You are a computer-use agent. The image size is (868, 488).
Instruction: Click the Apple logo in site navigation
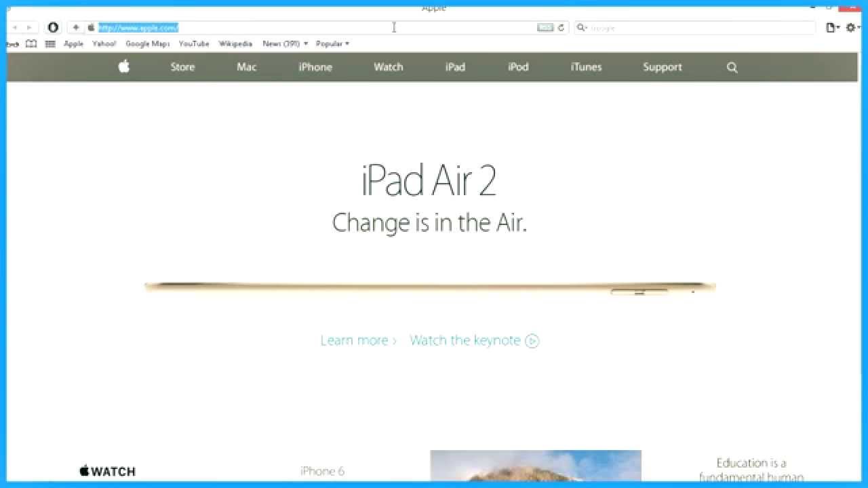[124, 66]
